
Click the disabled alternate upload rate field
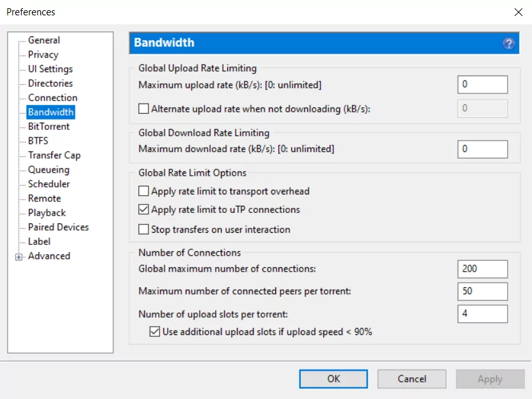pos(483,109)
